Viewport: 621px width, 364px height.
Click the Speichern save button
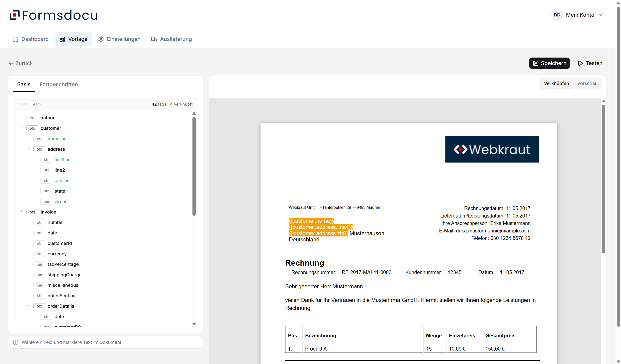pyautogui.click(x=549, y=63)
